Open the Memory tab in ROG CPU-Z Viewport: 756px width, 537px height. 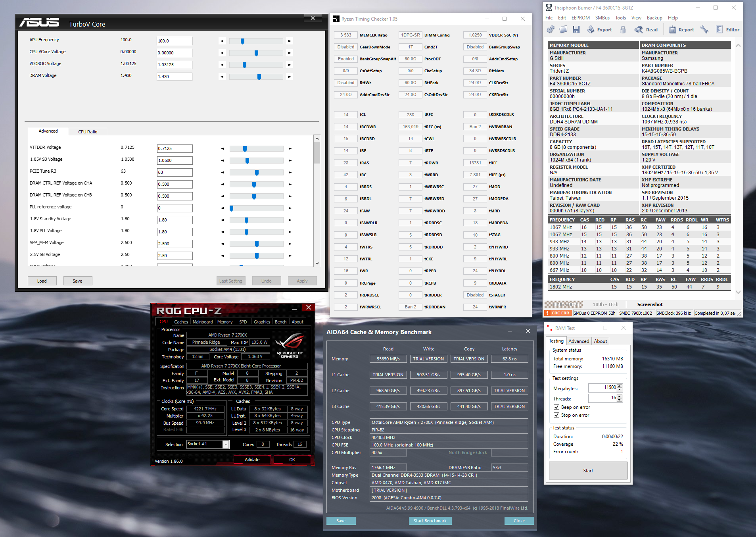click(x=225, y=322)
